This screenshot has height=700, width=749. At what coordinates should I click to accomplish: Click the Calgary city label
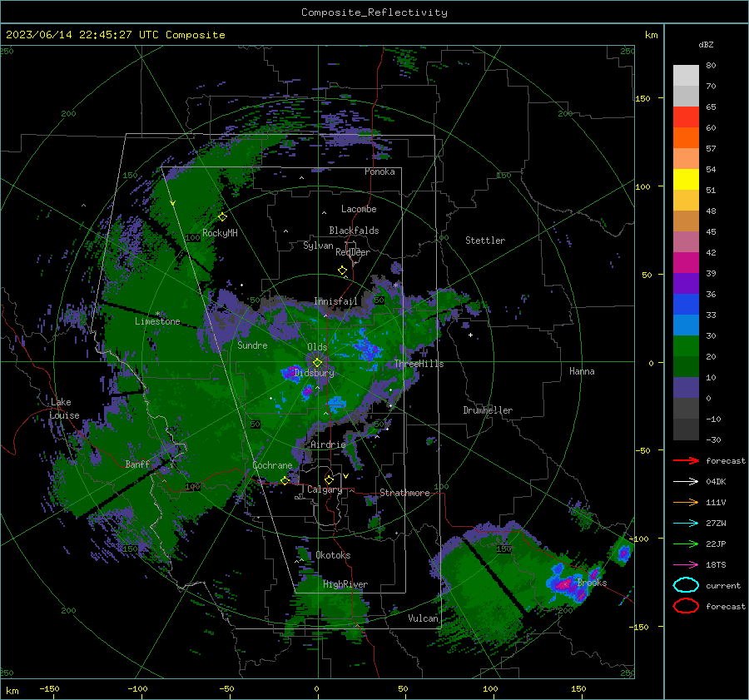coord(325,489)
